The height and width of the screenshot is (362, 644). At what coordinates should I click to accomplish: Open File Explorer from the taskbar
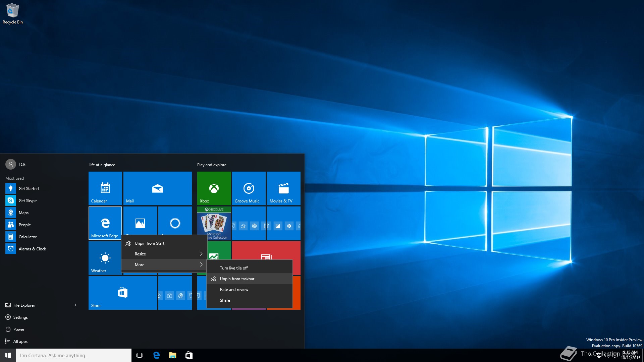[x=173, y=355]
